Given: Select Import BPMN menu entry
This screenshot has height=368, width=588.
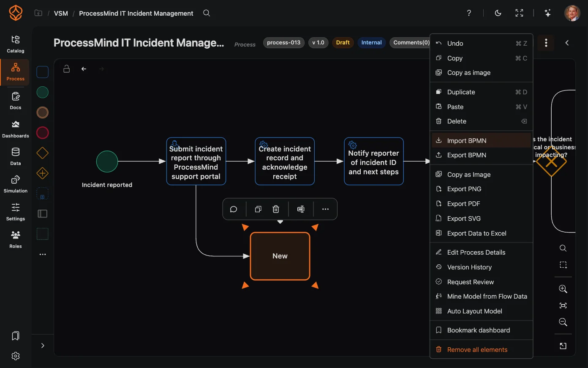Looking at the screenshot, I should (x=481, y=141).
